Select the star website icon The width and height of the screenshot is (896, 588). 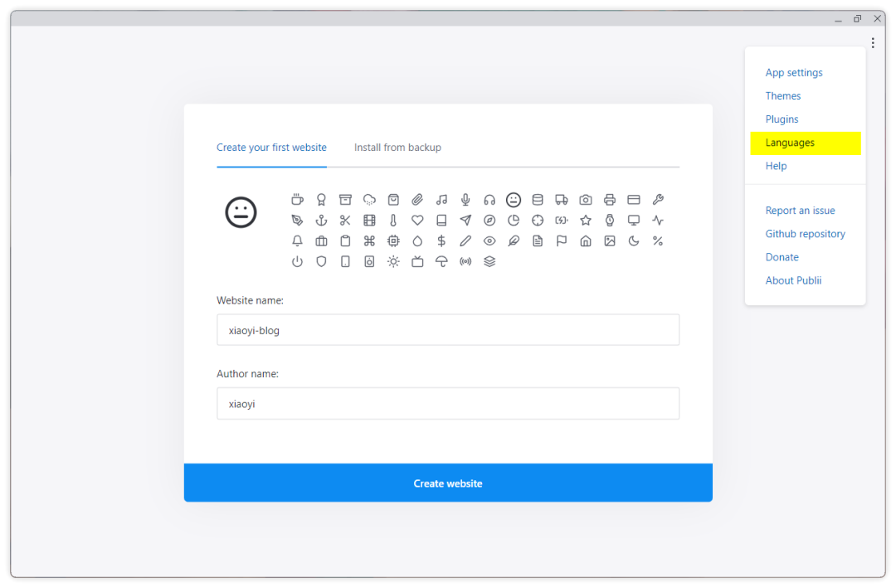586,221
